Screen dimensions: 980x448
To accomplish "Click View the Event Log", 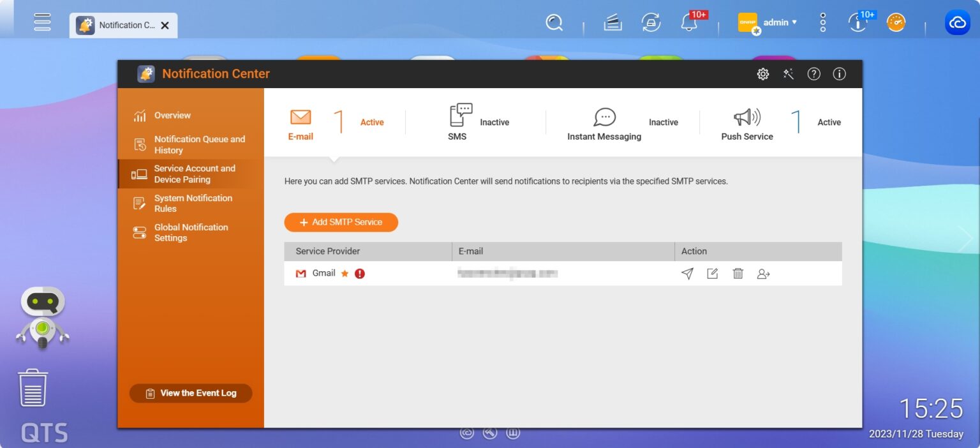I will click(190, 393).
